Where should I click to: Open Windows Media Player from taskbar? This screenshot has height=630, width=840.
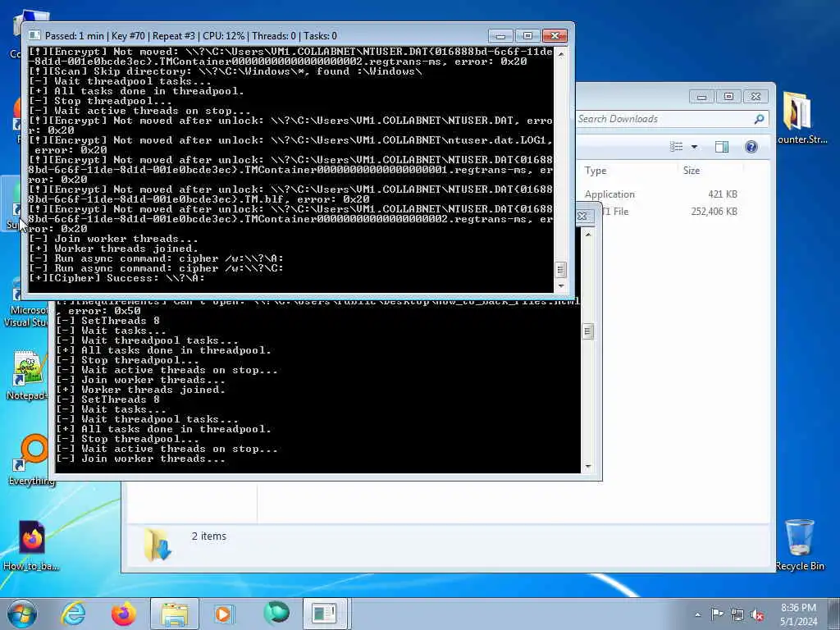coord(223,614)
